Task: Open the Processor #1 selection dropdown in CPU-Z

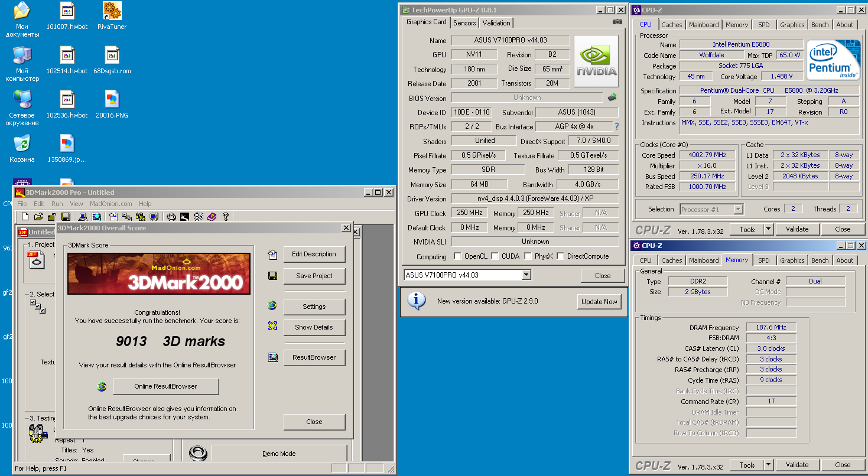Action: click(738, 209)
